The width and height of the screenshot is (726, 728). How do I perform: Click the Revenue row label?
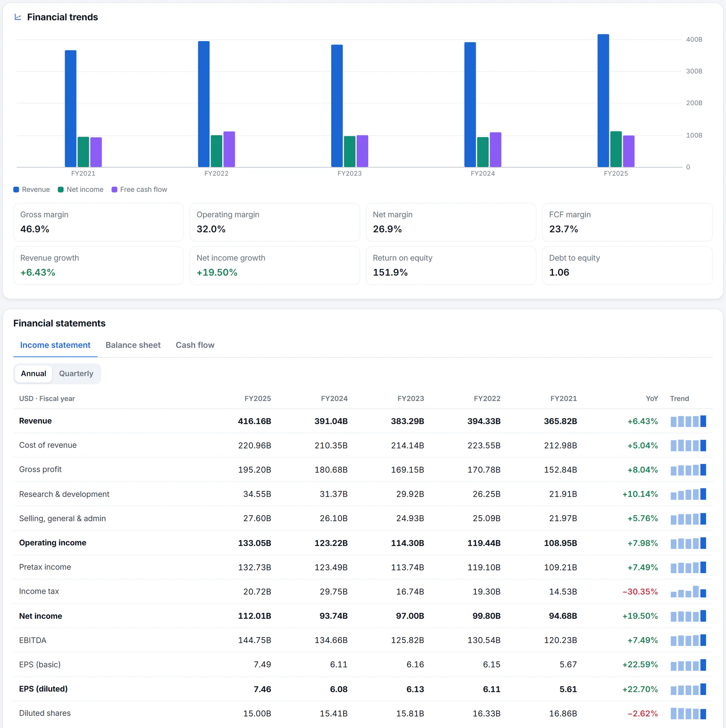[35, 421]
